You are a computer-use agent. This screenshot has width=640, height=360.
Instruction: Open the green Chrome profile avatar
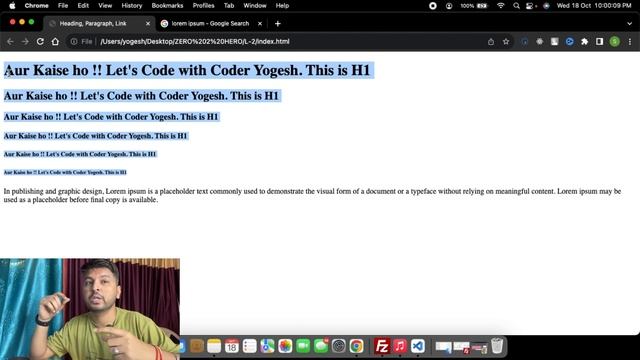point(615,42)
